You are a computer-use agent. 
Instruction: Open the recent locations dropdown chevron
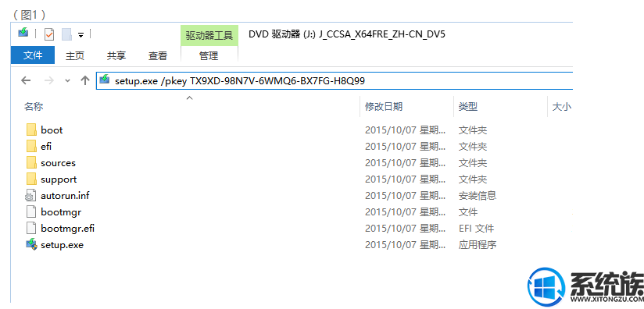(x=68, y=80)
